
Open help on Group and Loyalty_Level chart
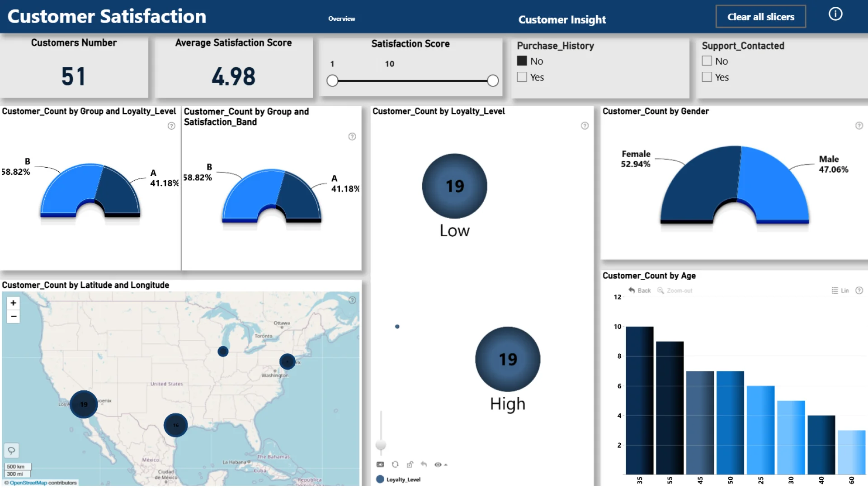[171, 126]
